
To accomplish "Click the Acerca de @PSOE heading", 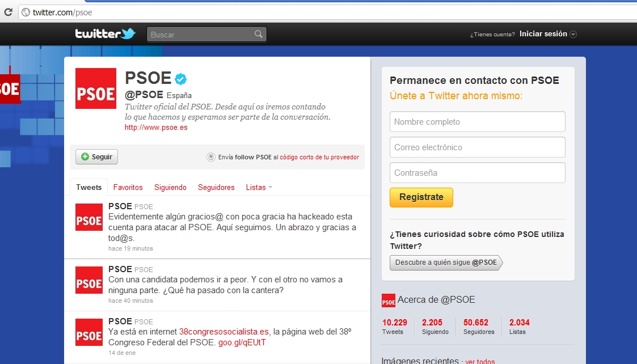I will tap(436, 299).
